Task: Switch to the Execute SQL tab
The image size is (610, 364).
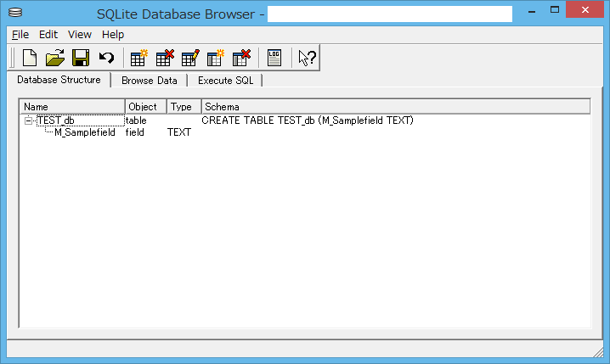Action: pos(226,81)
